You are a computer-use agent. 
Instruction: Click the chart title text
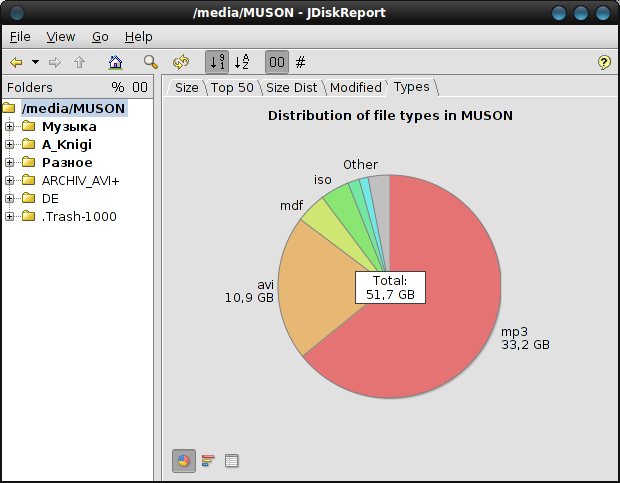390,115
